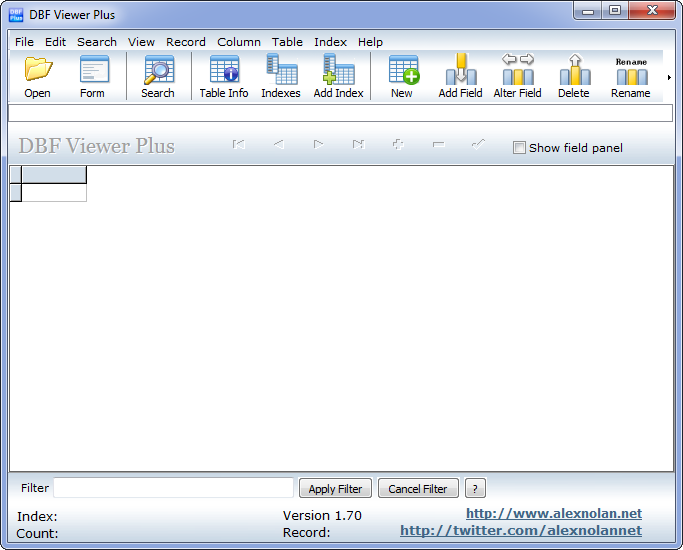Select the empty grid column header

pos(54,175)
